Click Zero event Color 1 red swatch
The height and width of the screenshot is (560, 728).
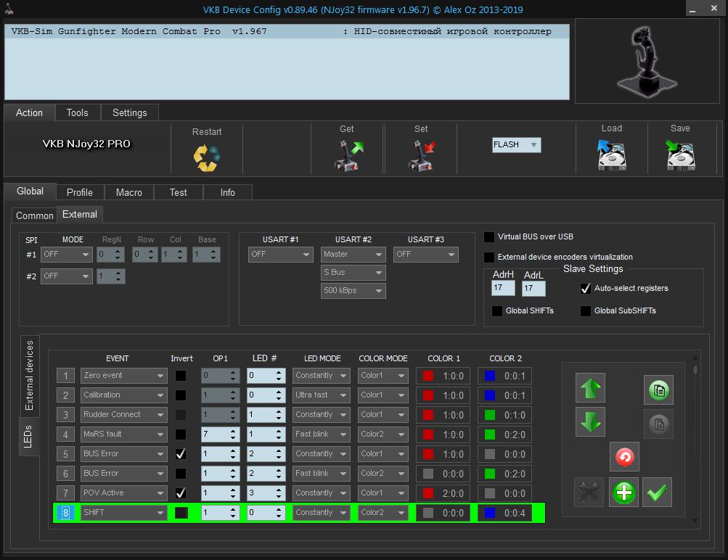tap(428, 376)
